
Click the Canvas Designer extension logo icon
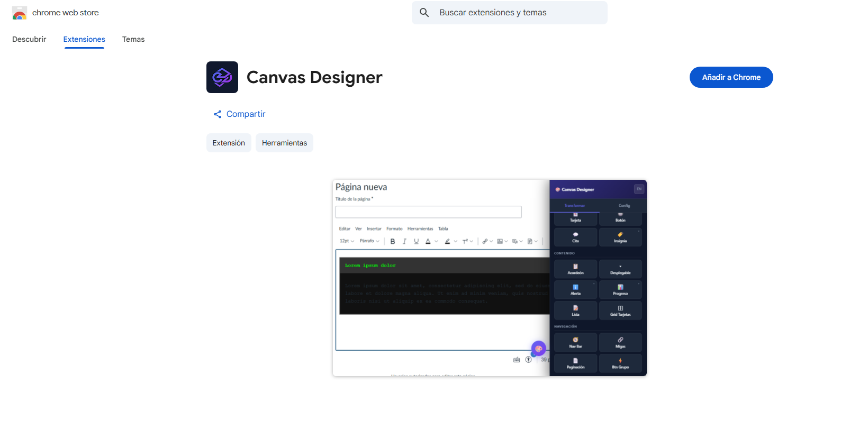[x=222, y=77]
